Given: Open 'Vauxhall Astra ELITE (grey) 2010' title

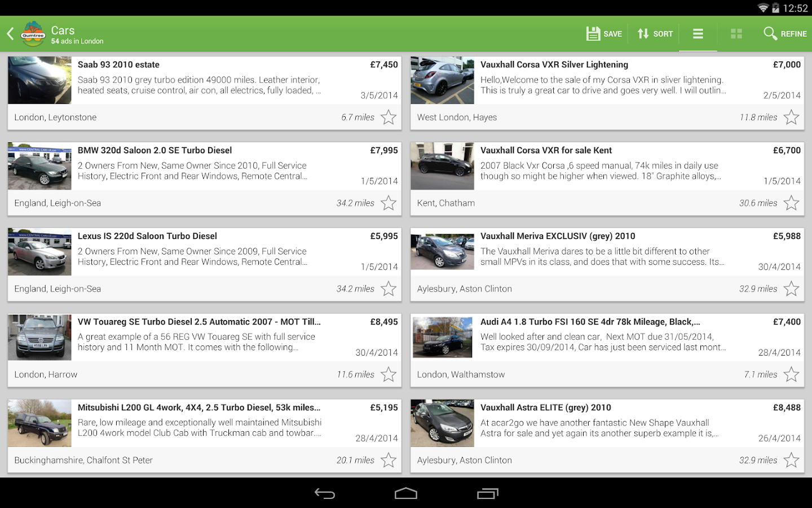Looking at the screenshot, I should coord(546,408).
